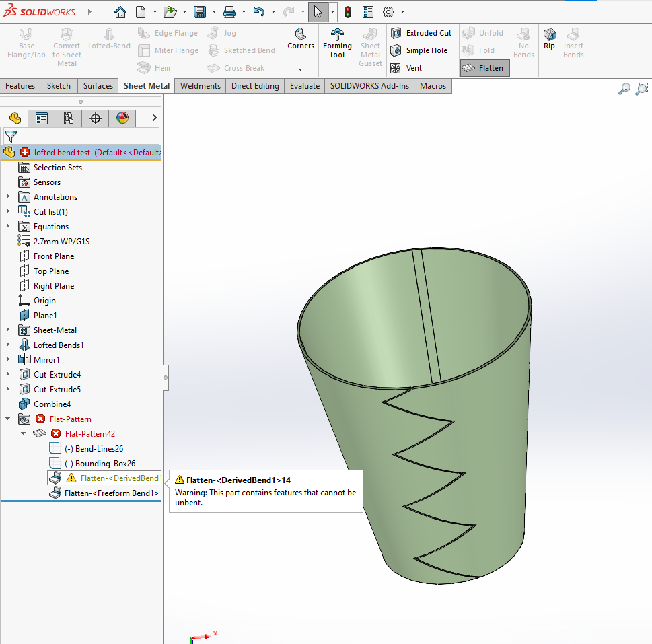Switch to the Evaluate tab
Viewport: 652px width, 644px height.
[x=305, y=86]
